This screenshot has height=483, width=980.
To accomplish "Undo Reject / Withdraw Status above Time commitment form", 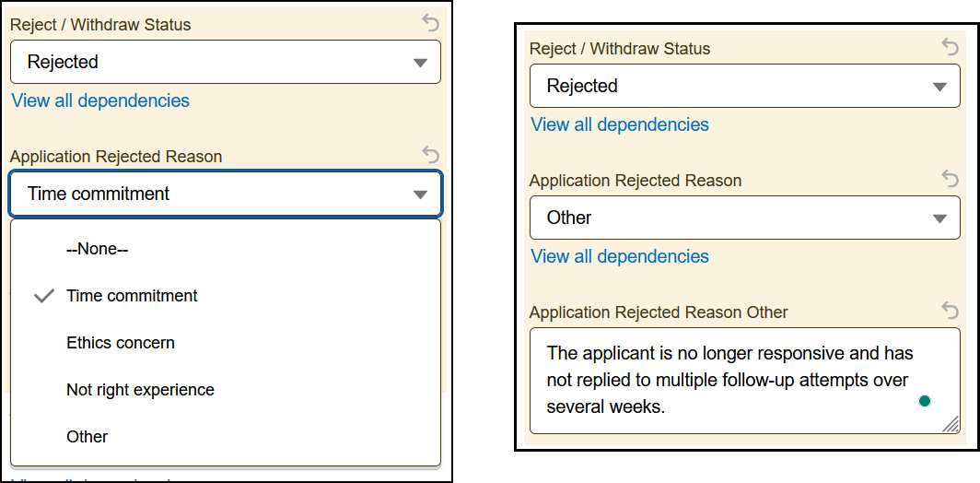I will [431, 24].
